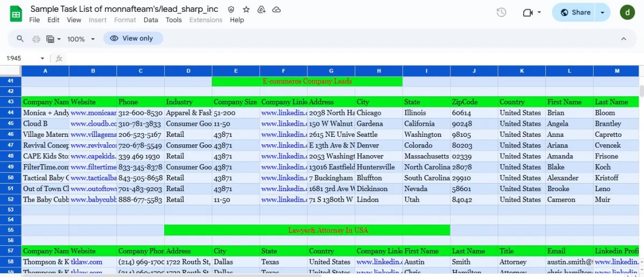
Task: Click the Capretto last name cell
Action: coord(617,135)
